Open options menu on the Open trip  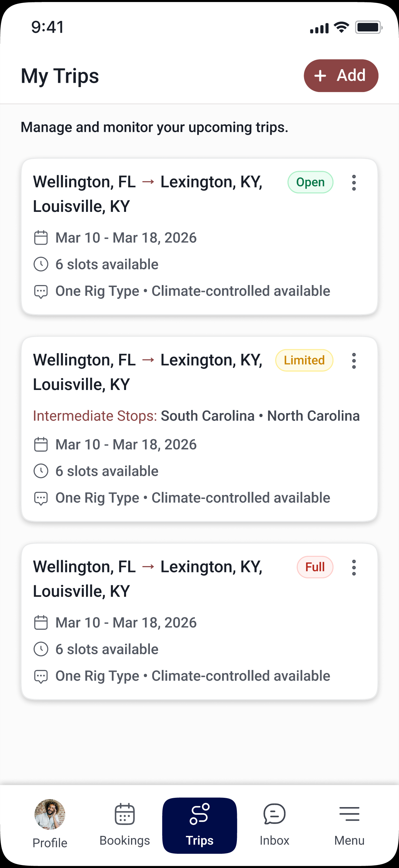coord(354,183)
